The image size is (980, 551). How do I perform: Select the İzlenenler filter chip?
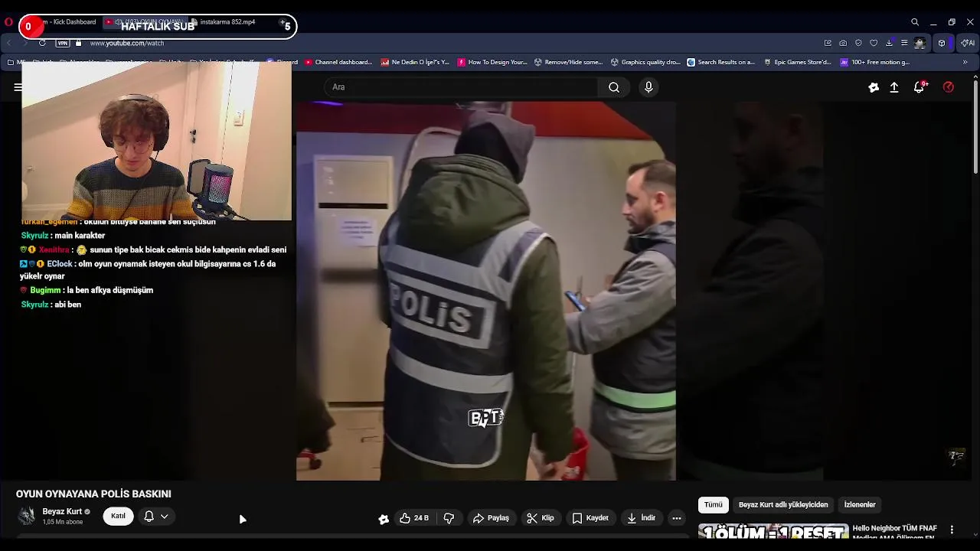coord(860,504)
